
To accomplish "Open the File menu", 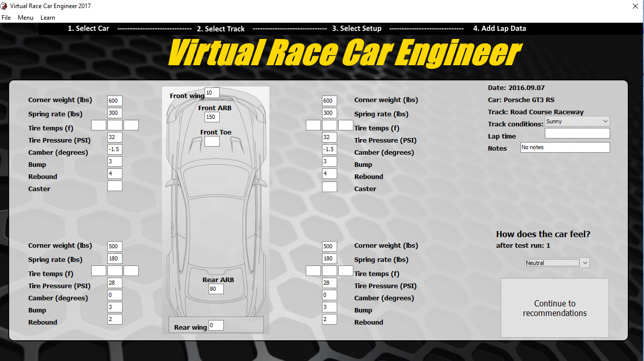I will click(6, 18).
